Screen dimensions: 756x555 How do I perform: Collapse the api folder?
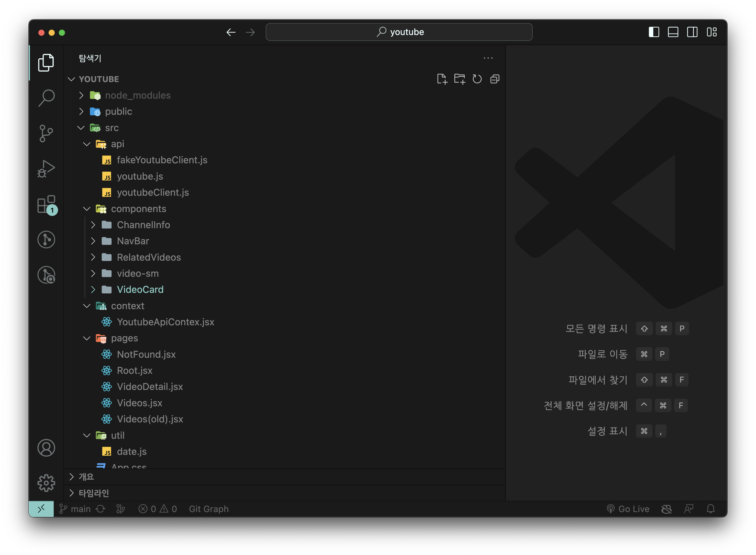point(87,144)
